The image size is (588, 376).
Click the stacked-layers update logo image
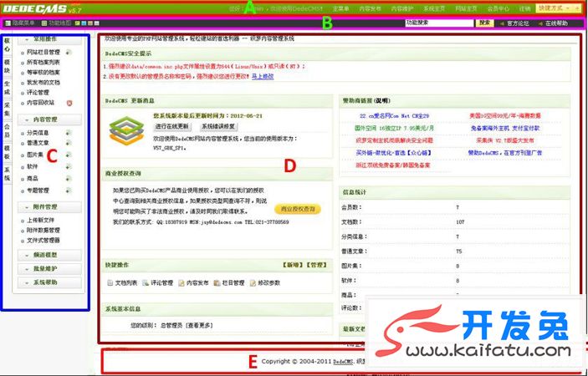(x=126, y=131)
